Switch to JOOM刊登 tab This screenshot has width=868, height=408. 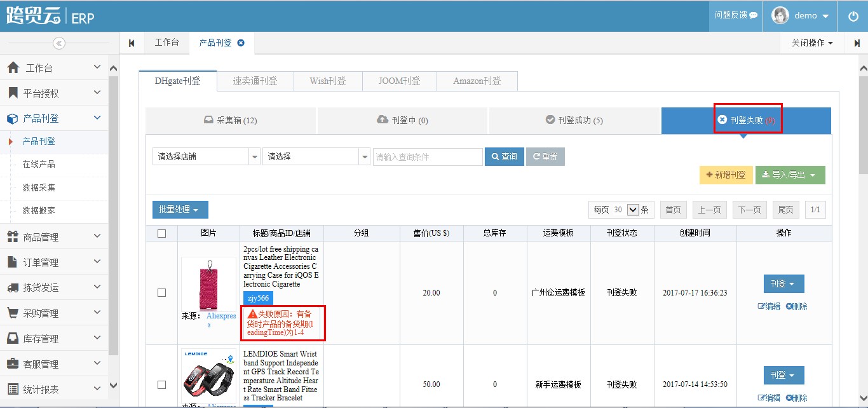400,81
